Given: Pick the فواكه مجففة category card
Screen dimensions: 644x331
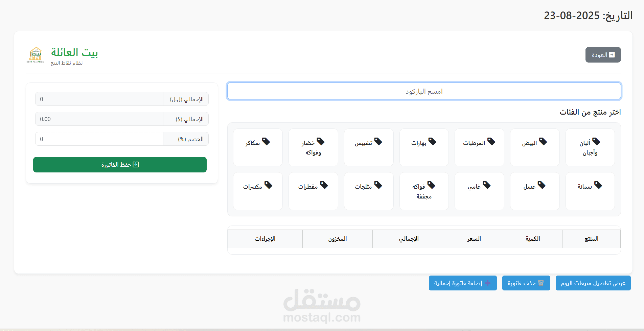Looking at the screenshot, I should 424,191.
